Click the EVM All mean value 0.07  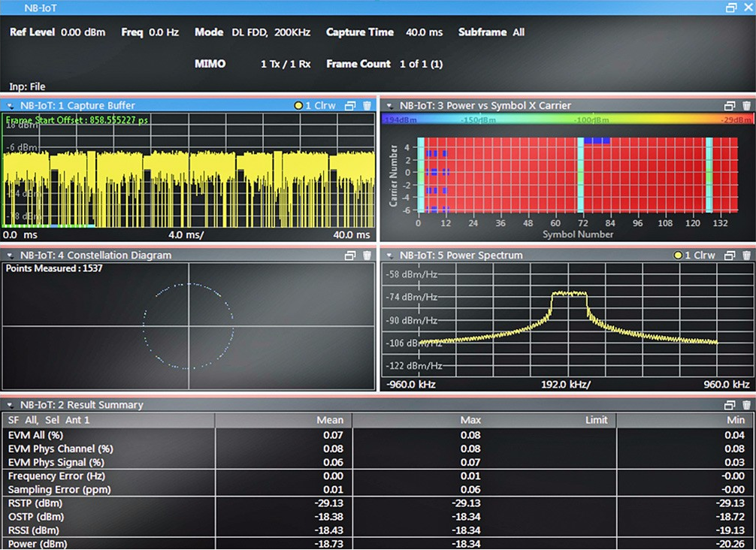click(x=333, y=435)
